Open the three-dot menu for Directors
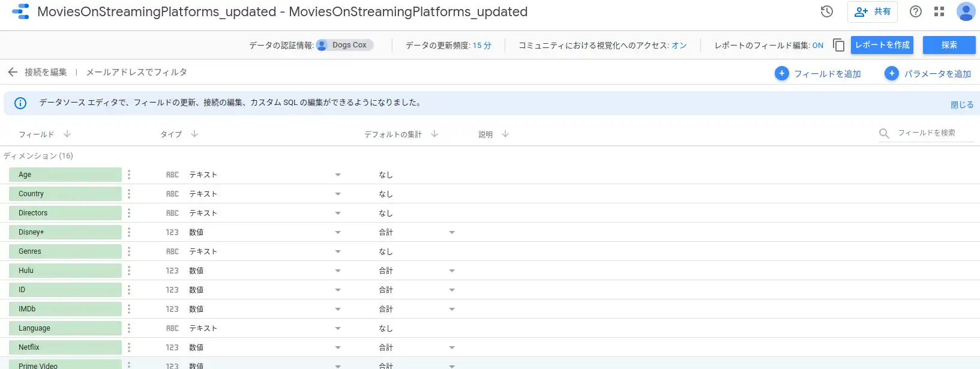 [x=129, y=213]
